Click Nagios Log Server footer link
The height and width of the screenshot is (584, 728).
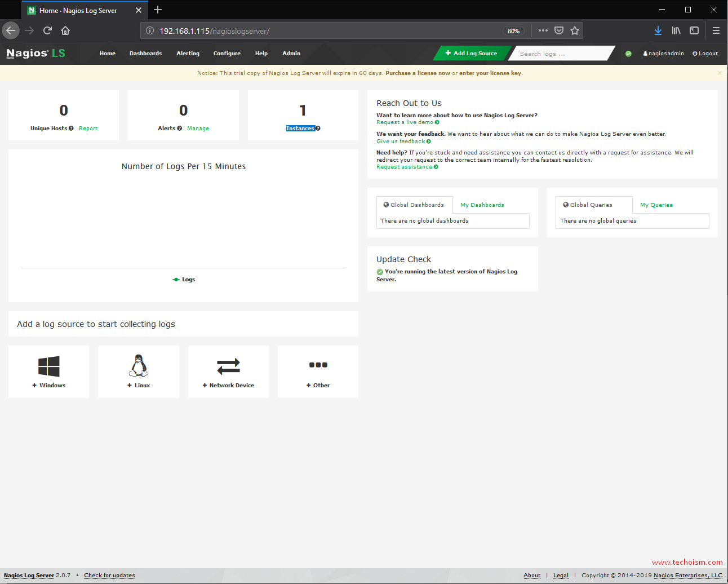[29, 576]
